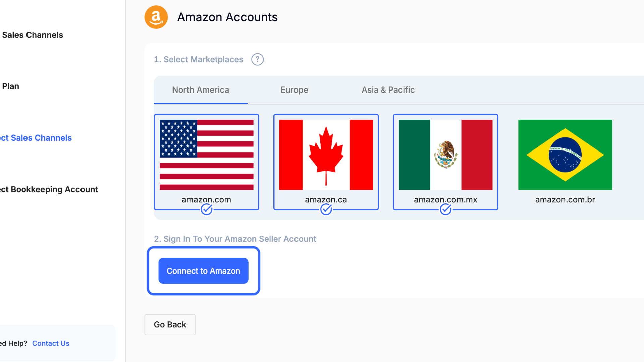Select the Brazil flag marketplace
Viewport: 644px width, 362px height.
[x=565, y=155]
